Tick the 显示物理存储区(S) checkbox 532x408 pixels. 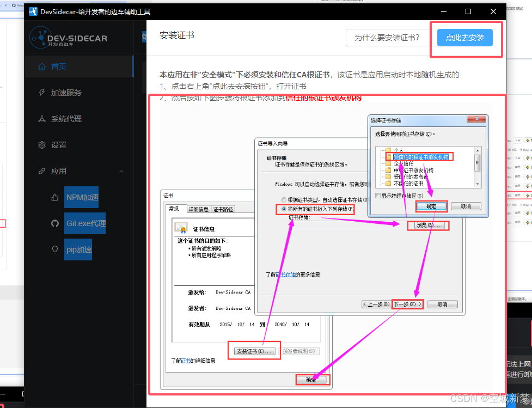[x=378, y=196]
